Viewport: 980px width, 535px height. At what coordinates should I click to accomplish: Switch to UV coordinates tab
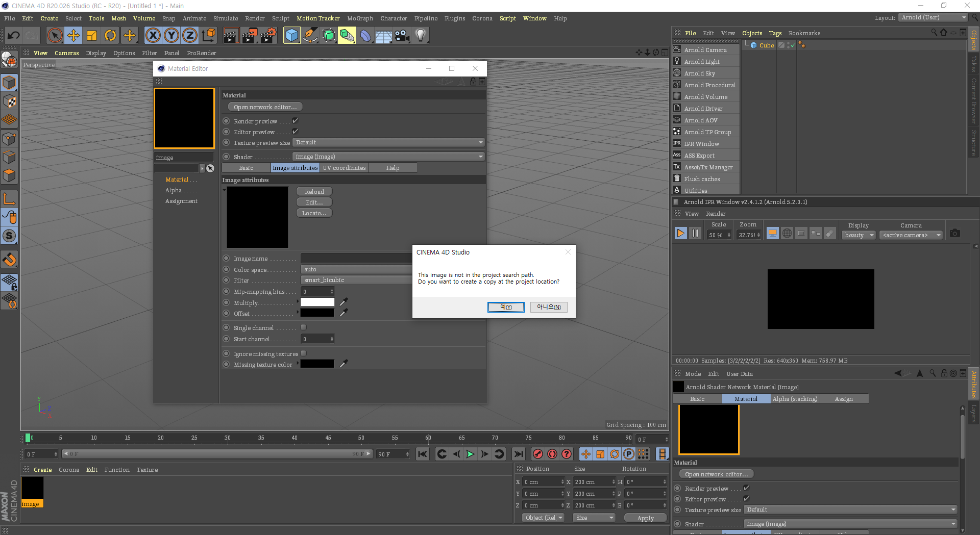pos(344,168)
